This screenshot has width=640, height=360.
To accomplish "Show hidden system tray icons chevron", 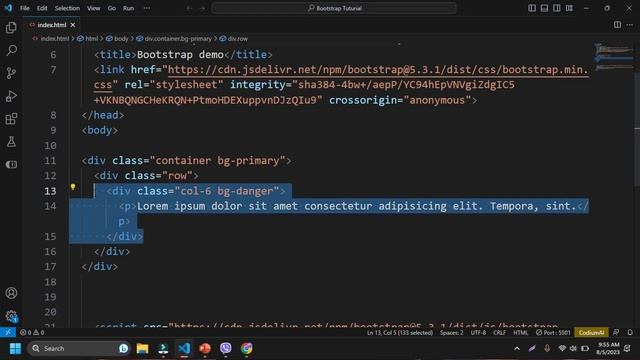I will 517,348.
